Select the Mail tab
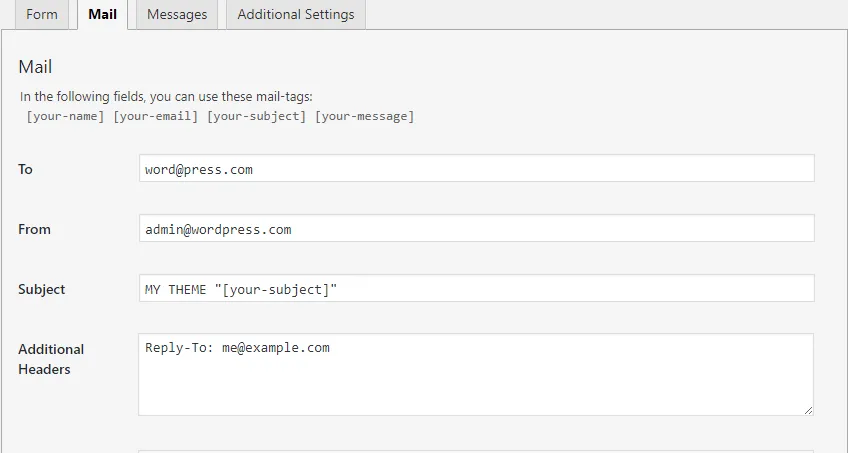This screenshot has width=848, height=453. pos(102,15)
